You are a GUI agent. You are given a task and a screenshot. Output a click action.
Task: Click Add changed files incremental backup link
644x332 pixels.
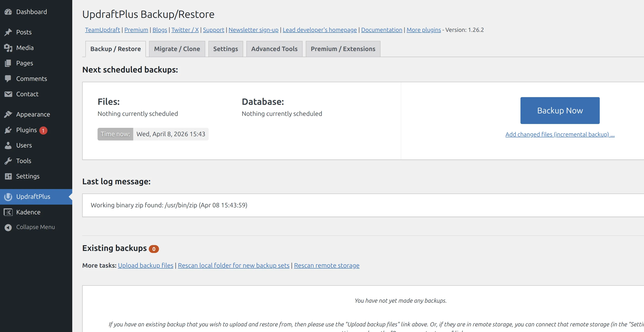(x=560, y=134)
